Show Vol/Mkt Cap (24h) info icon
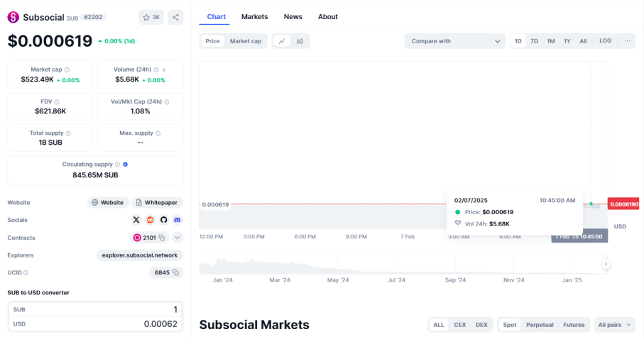 click(x=167, y=102)
